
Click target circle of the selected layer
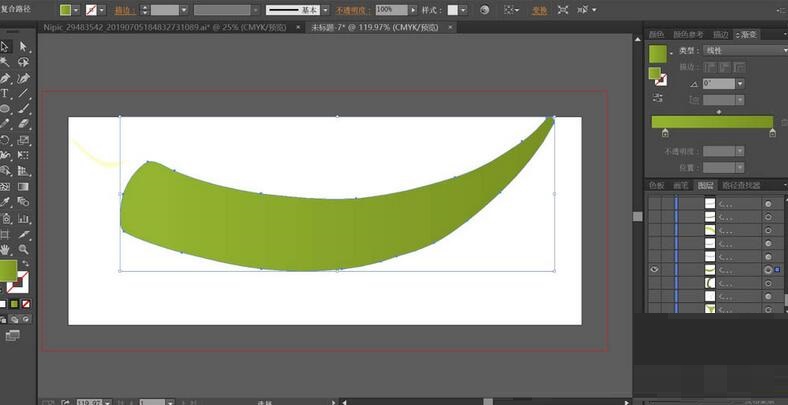coord(768,270)
